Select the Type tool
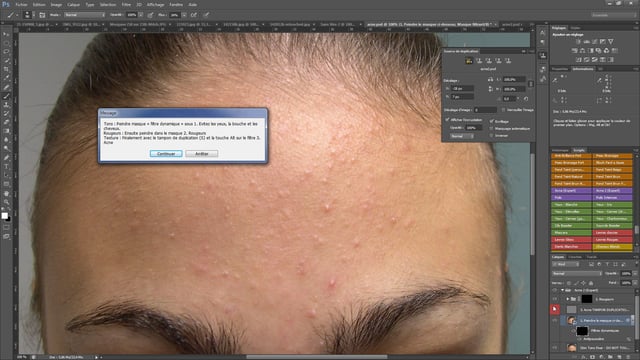640x360 pixels. pyautogui.click(x=6, y=167)
